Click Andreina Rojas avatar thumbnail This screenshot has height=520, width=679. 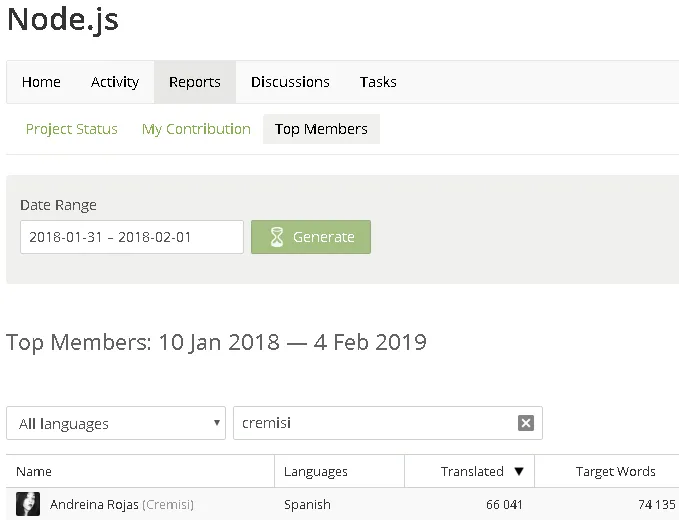pos(28,504)
